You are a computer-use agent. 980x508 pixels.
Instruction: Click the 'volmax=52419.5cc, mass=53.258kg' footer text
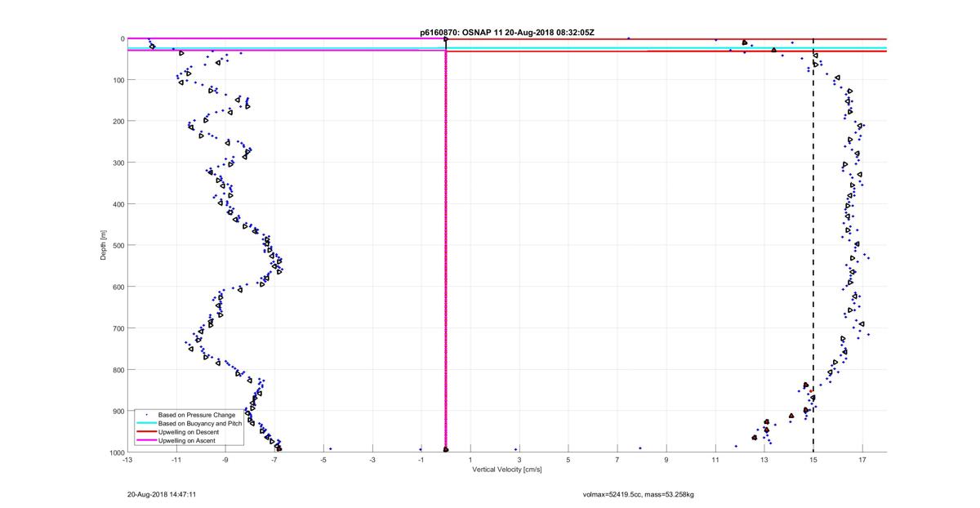point(638,494)
